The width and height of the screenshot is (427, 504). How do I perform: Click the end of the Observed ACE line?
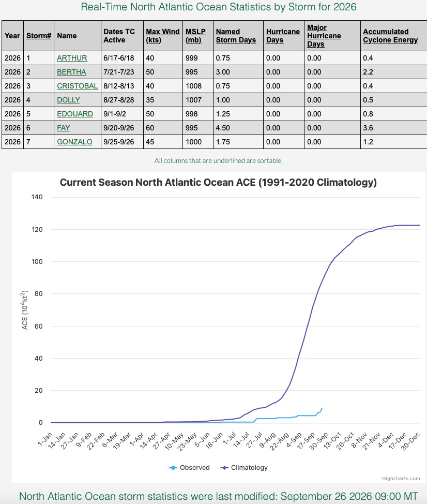[x=322, y=409]
